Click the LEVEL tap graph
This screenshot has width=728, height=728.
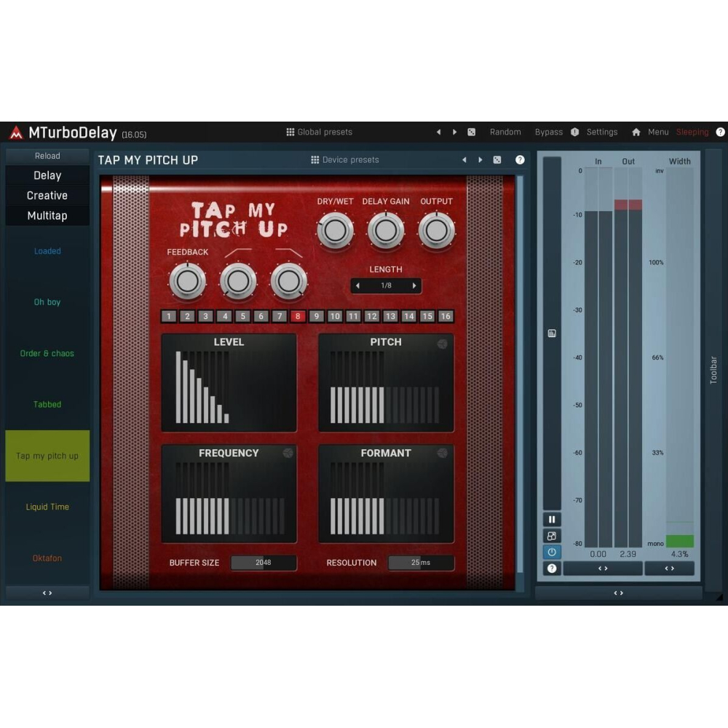tap(229, 383)
